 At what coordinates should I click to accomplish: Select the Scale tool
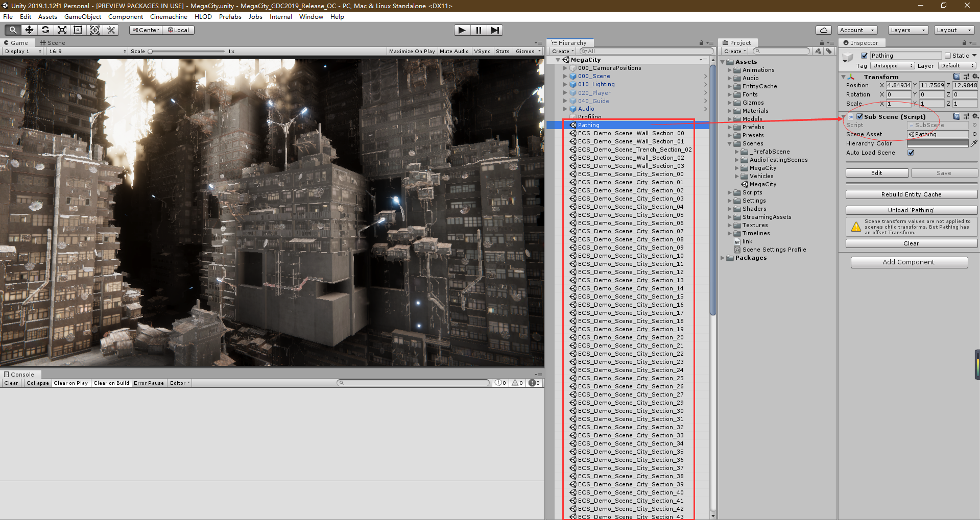click(62, 30)
